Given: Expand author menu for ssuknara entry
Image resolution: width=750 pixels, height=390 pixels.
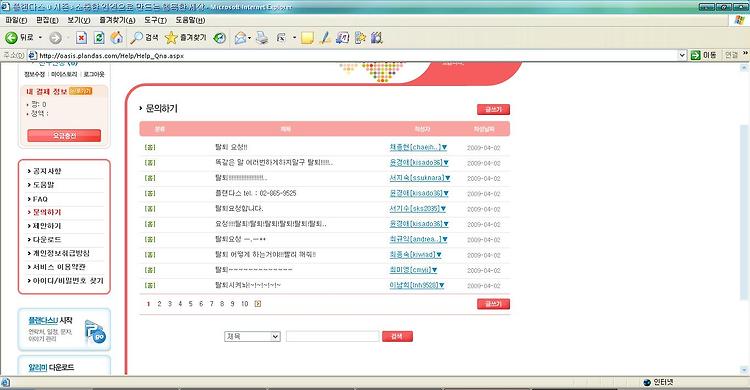Looking at the screenshot, I should [x=447, y=178].
